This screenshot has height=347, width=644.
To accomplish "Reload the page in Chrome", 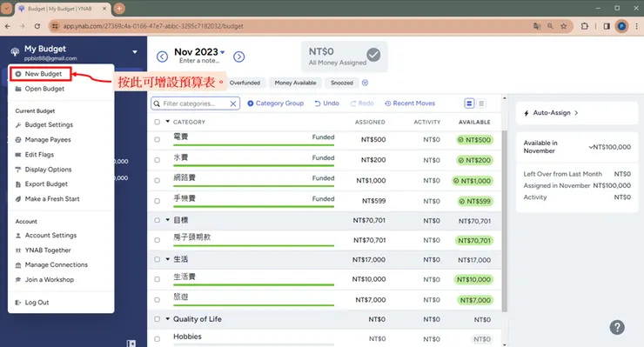I will (x=37, y=26).
